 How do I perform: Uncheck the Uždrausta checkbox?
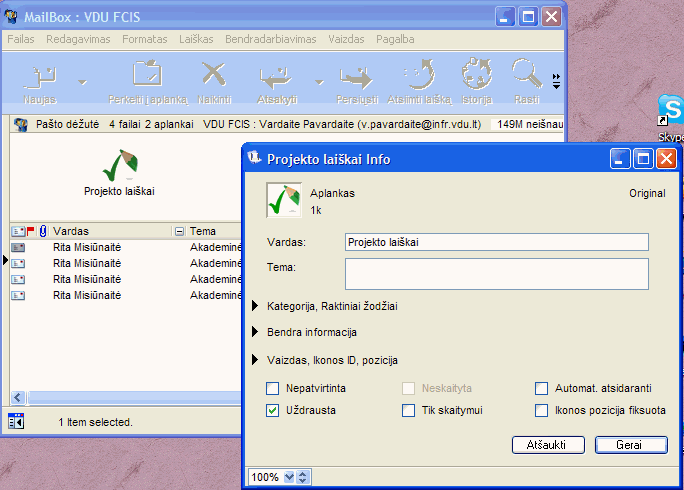[273, 410]
